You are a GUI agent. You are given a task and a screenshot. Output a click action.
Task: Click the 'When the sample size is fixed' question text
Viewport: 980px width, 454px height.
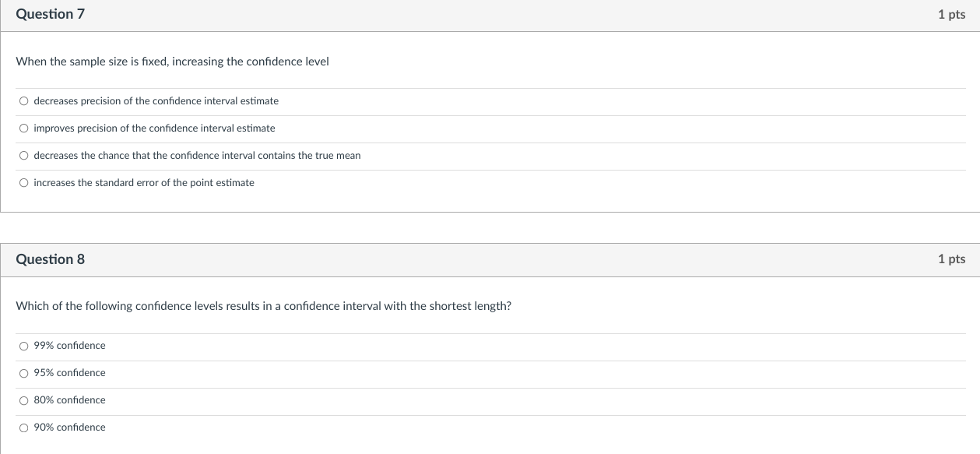172,62
